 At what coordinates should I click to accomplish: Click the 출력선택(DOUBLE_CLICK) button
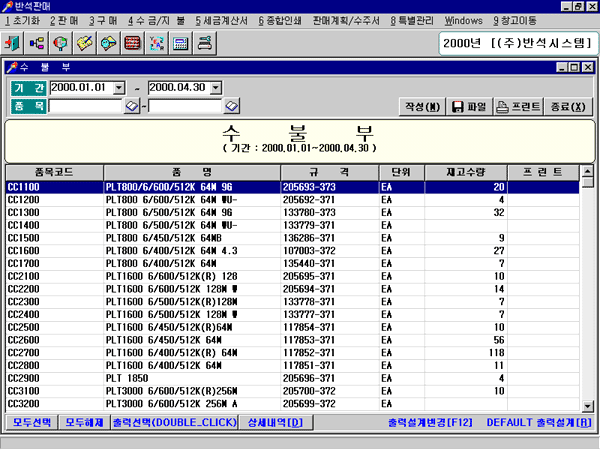[x=175, y=422]
